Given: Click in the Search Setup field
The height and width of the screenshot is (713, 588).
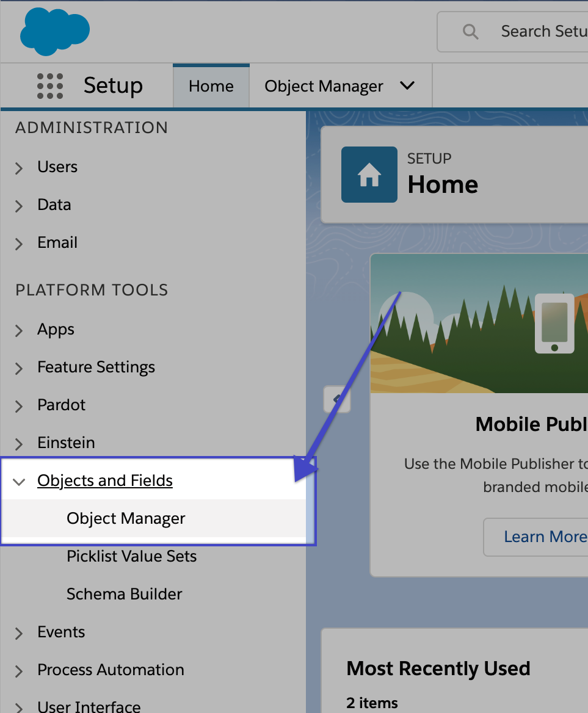Looking at the screenshot, I should click(512, 32).
